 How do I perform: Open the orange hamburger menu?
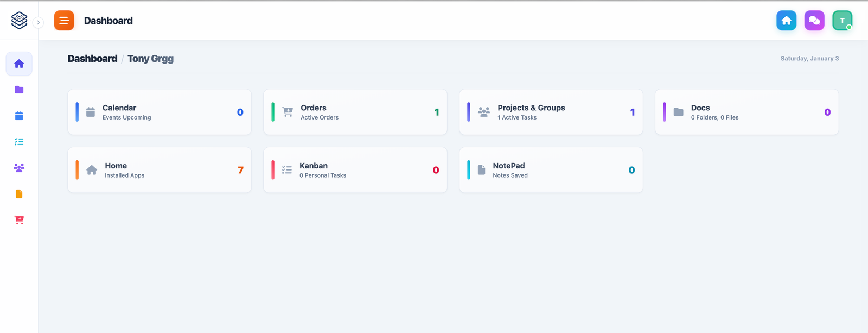64,21
